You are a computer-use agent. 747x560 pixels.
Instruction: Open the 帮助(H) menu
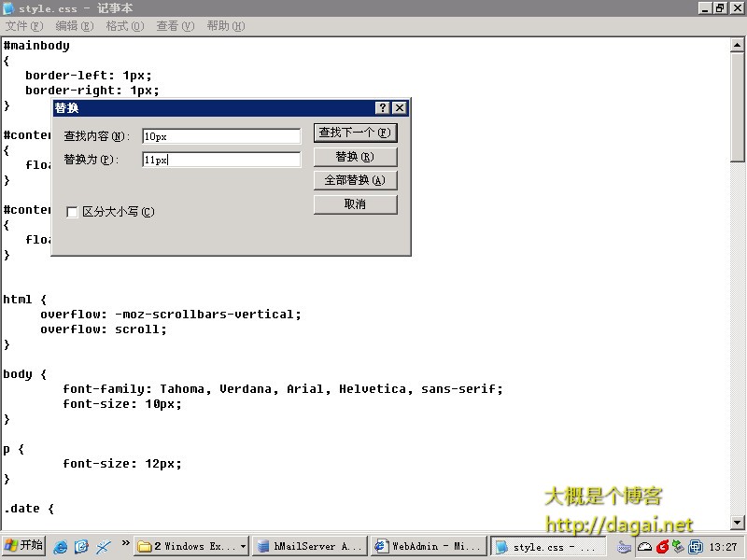(x=226, y=26)
